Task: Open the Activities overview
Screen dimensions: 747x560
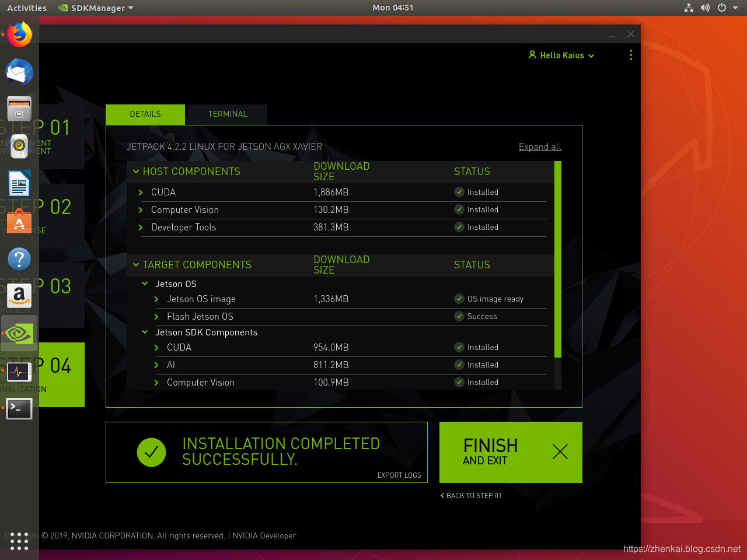Action: [27, 8]
